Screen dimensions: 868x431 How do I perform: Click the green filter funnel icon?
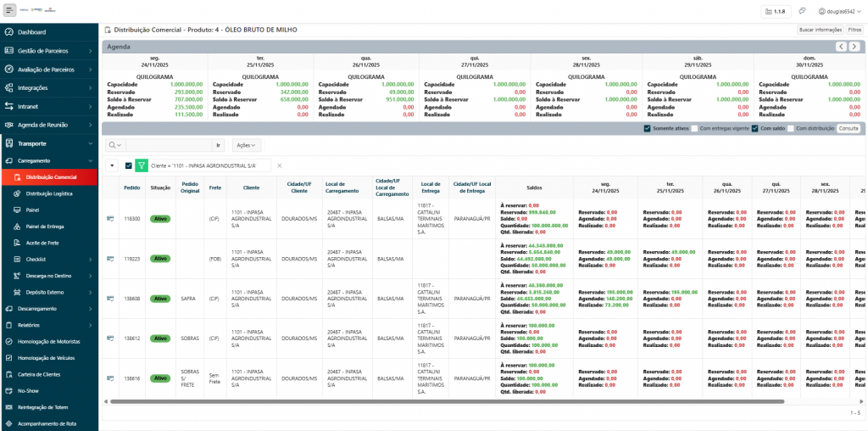point(142,165)
